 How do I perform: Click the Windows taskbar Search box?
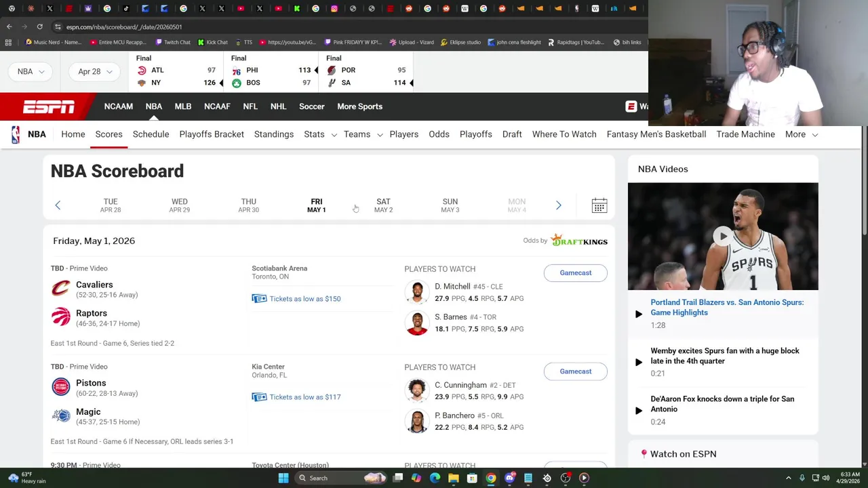click(x=343, y=478)
